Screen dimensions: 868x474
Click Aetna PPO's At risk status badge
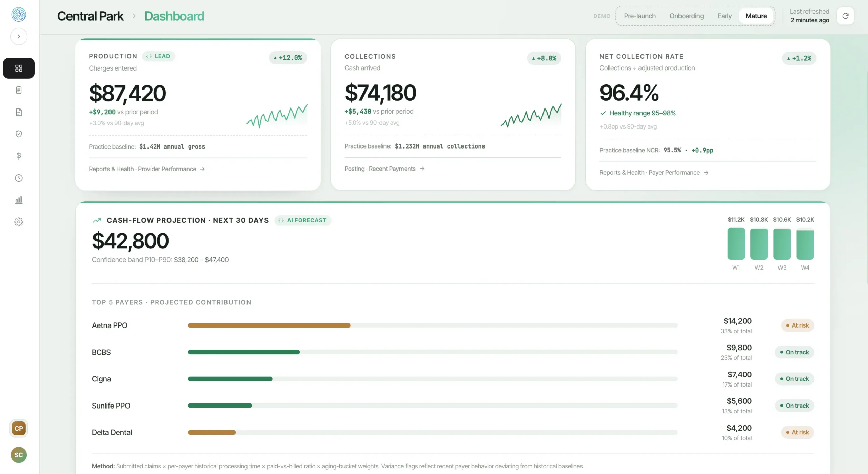tap(797, 325)
